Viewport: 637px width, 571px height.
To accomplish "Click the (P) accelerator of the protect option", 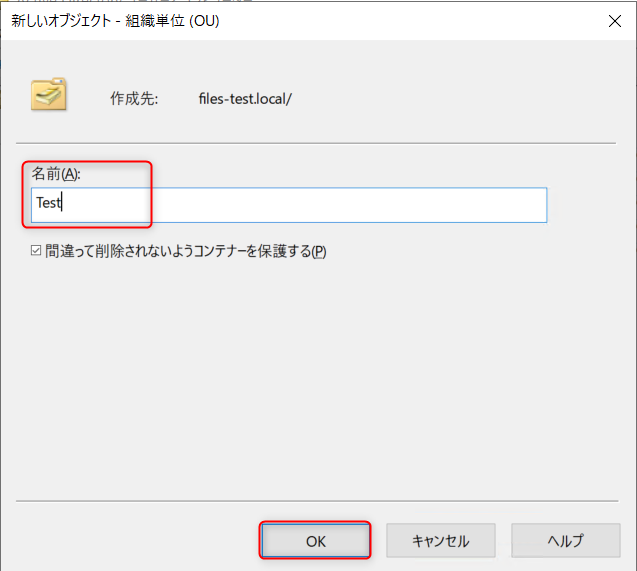I will pyautogui.click(x=319, y=252).
